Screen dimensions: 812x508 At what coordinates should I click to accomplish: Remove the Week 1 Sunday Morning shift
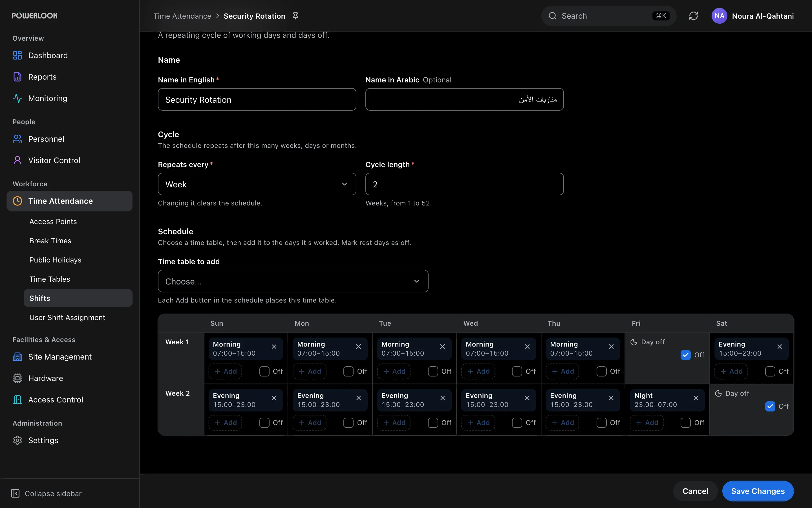274,347
